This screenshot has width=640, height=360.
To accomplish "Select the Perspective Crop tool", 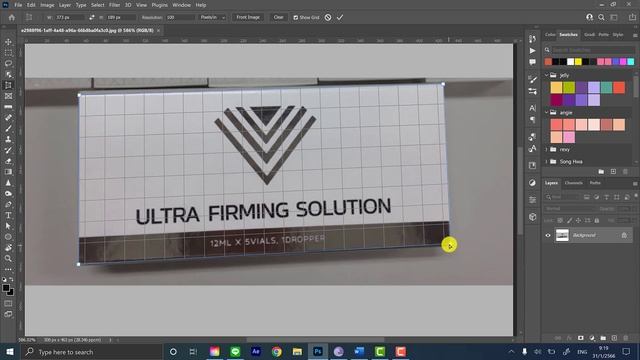I will tap(8, 85).
